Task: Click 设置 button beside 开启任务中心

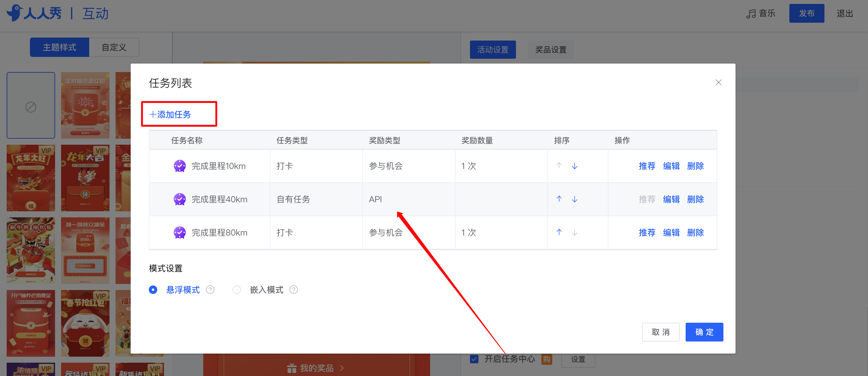Action: pyautogui.click(x=578, y=359)
